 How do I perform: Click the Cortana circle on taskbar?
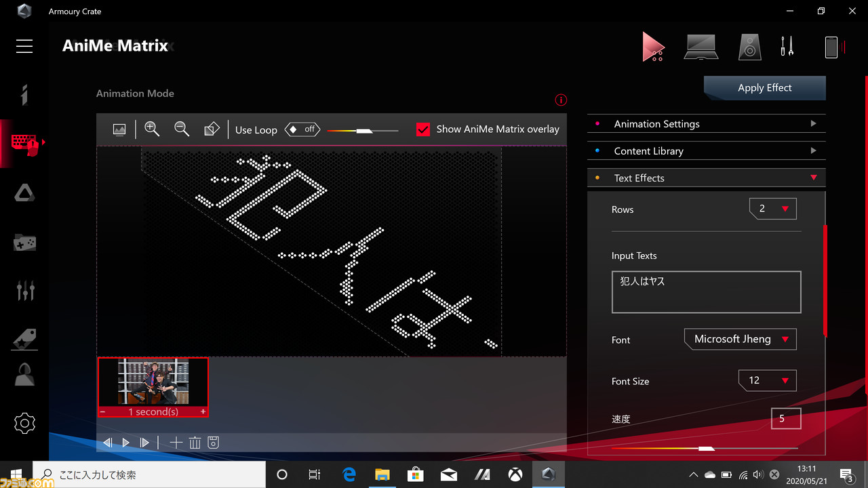point(282,475)
